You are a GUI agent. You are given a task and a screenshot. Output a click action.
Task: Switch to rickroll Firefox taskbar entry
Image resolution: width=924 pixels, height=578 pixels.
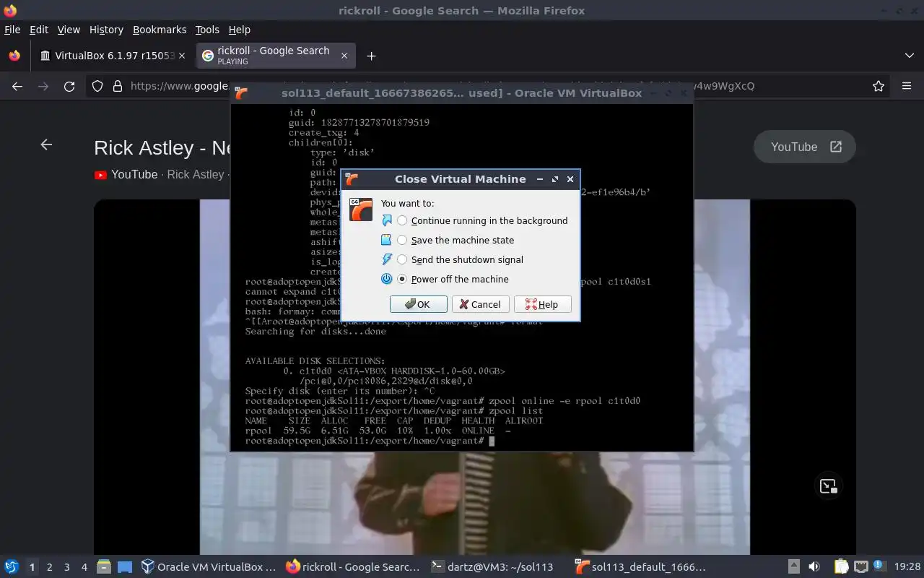[x=352, y=567]
